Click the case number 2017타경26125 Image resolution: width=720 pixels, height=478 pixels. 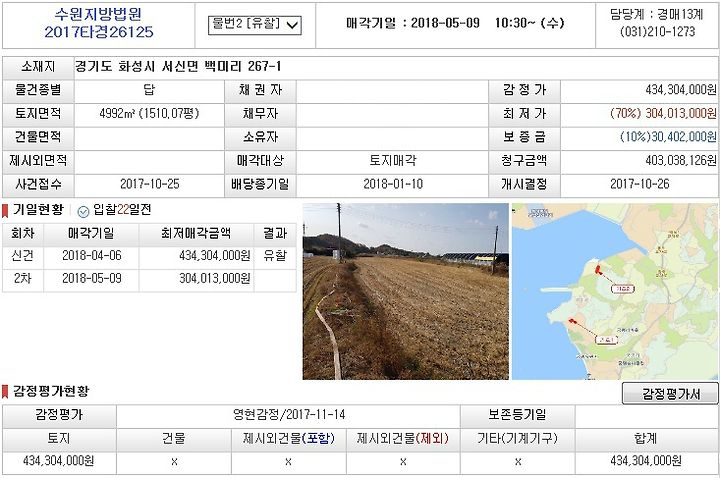pos(99,32)
